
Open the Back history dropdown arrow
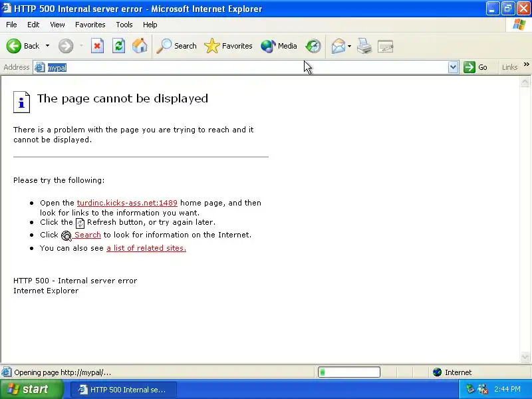[47, 46]
